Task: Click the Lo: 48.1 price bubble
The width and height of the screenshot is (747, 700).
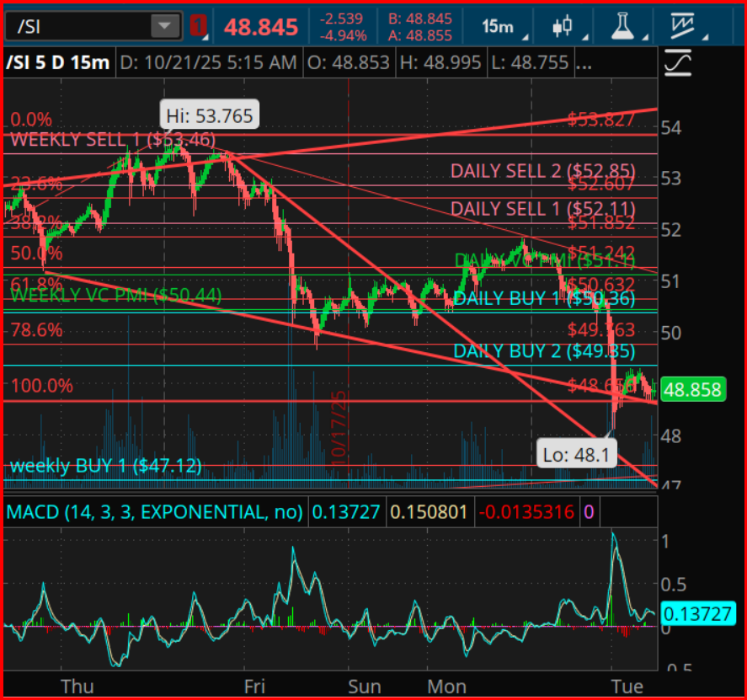Action: [577, 456]
